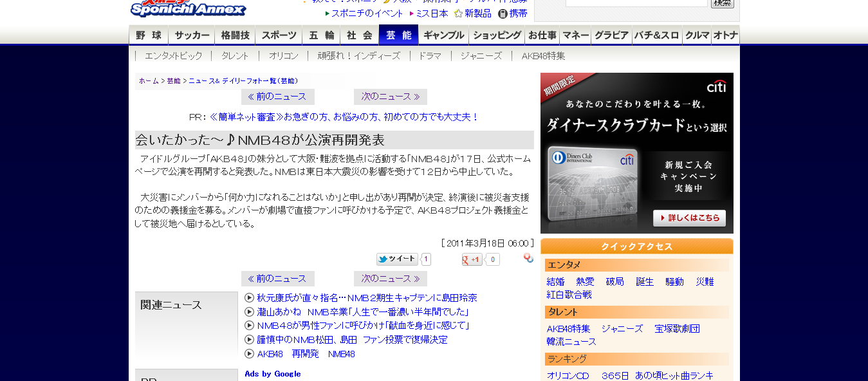Open the マネー navigation tab
This screenshot has width=868, height=381.
click(575, 35)
